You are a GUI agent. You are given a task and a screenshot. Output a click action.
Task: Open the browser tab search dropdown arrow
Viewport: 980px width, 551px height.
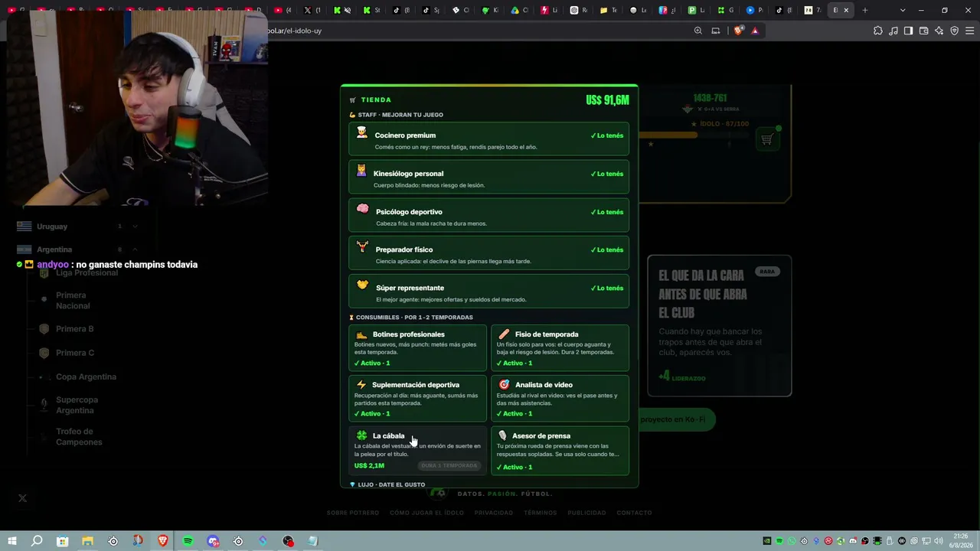click(x=903, y=10)
